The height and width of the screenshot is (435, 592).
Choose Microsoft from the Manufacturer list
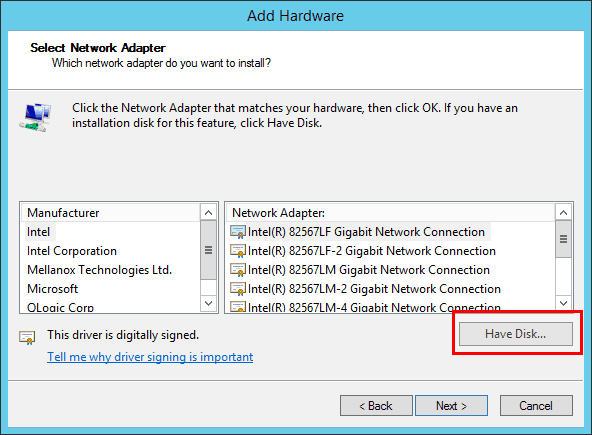click(x=52, y=289)
